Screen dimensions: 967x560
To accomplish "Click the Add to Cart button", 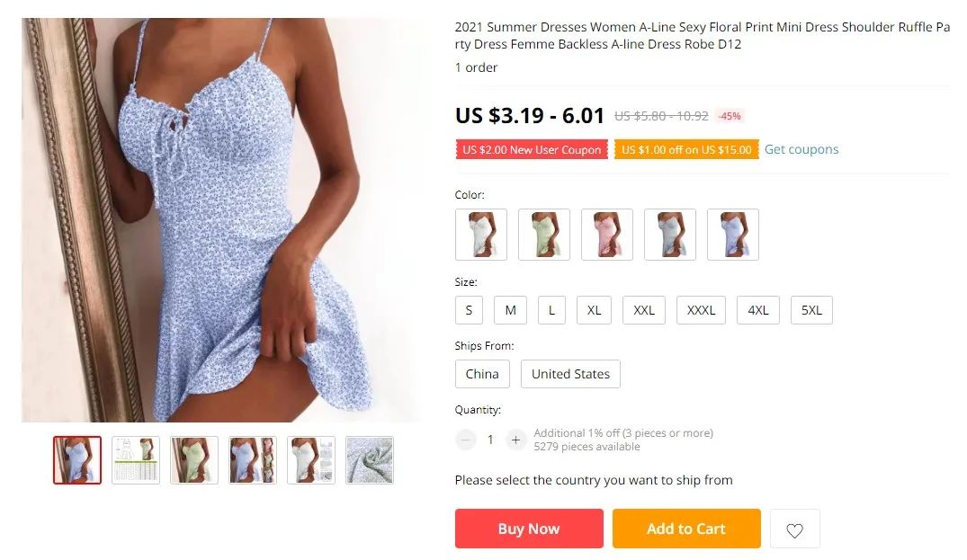I will 686,529.
